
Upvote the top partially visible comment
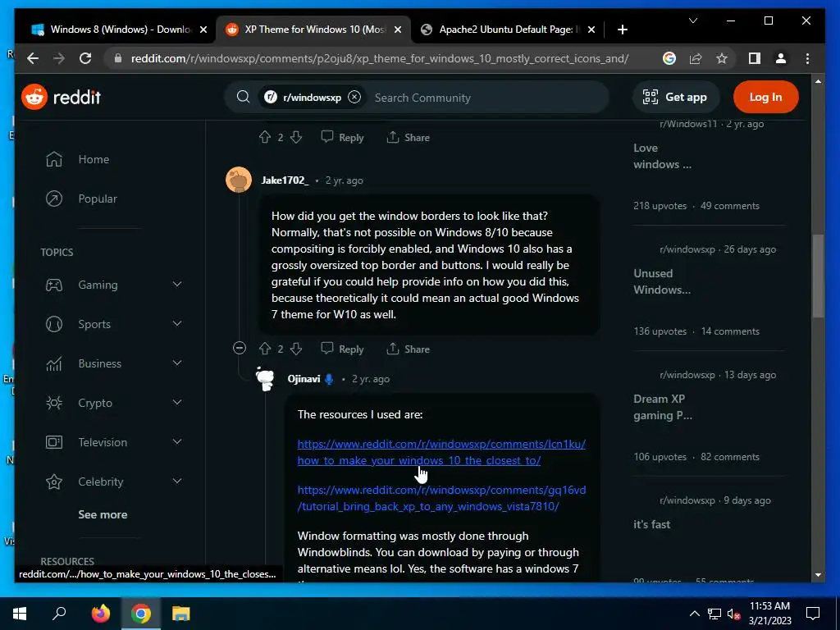[x=265, y=137]
